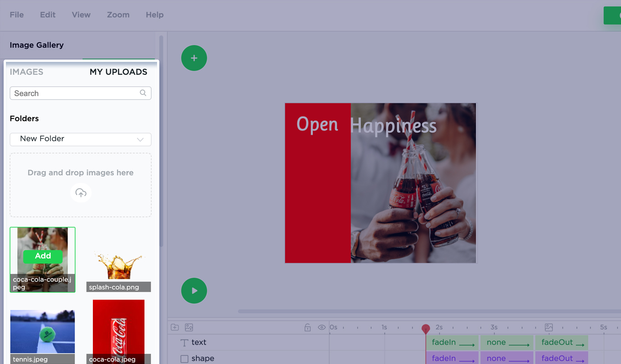Click the 5s mark on timeline ruler

click(604, 327)
